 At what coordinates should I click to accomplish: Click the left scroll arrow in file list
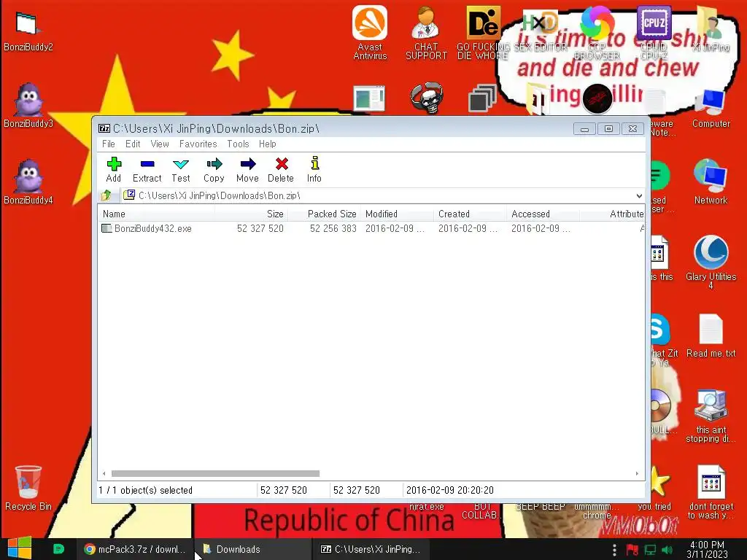pos(104,473)
